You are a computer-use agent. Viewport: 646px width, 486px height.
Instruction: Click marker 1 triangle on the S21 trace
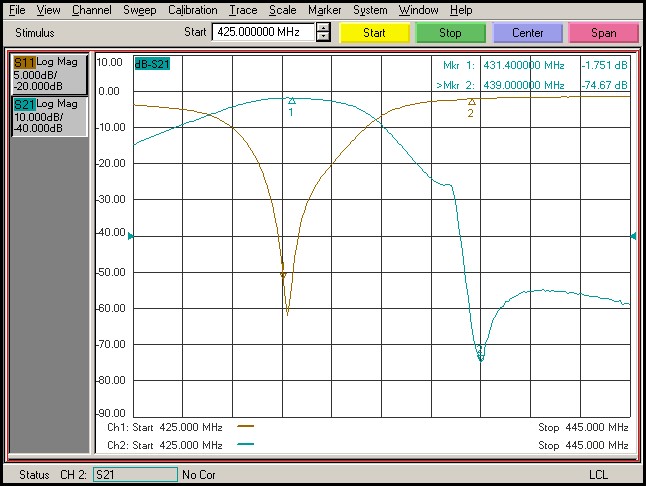pyautogui.click(x=292, y=101)
